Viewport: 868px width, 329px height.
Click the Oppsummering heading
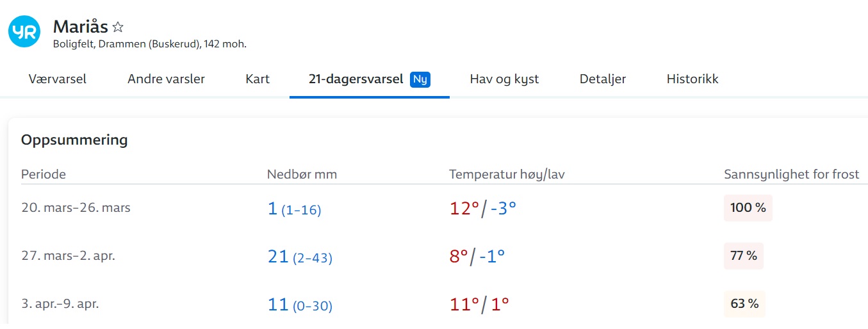coord(74,140)
